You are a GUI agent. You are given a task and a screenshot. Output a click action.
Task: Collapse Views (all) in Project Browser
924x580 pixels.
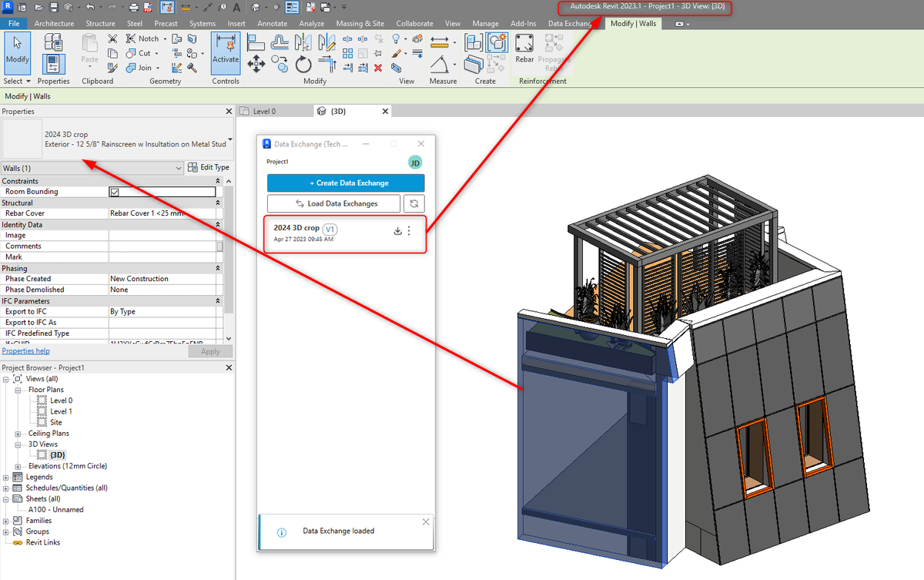click(x=6, y=379)
